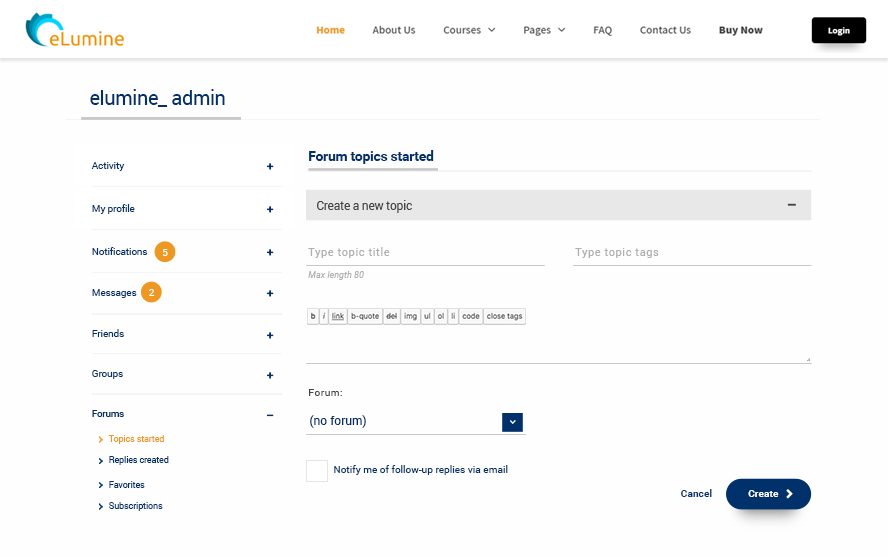The width and height of the screenshot is (888, 557).
Task: Click the Create button
Action: (769, 494)
